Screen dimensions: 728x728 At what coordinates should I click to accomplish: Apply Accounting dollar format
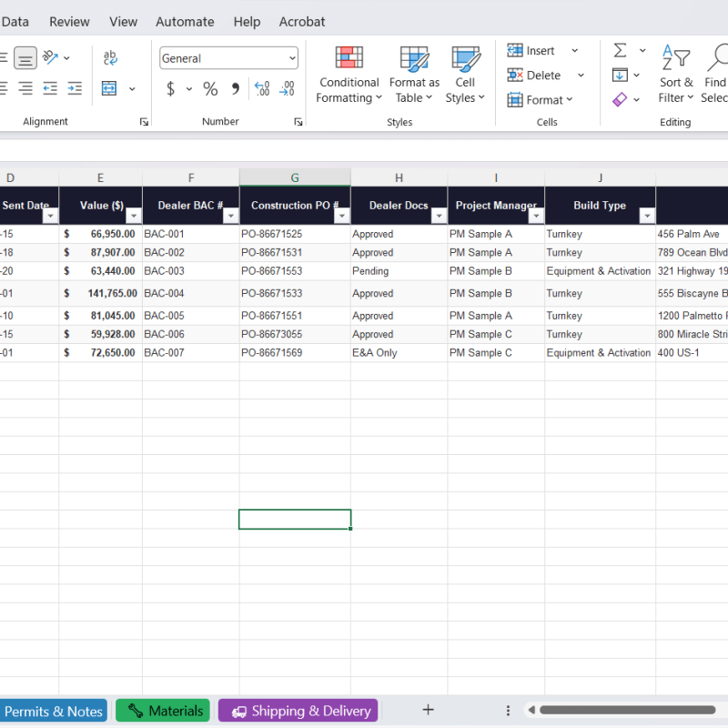tap(170, 88)
